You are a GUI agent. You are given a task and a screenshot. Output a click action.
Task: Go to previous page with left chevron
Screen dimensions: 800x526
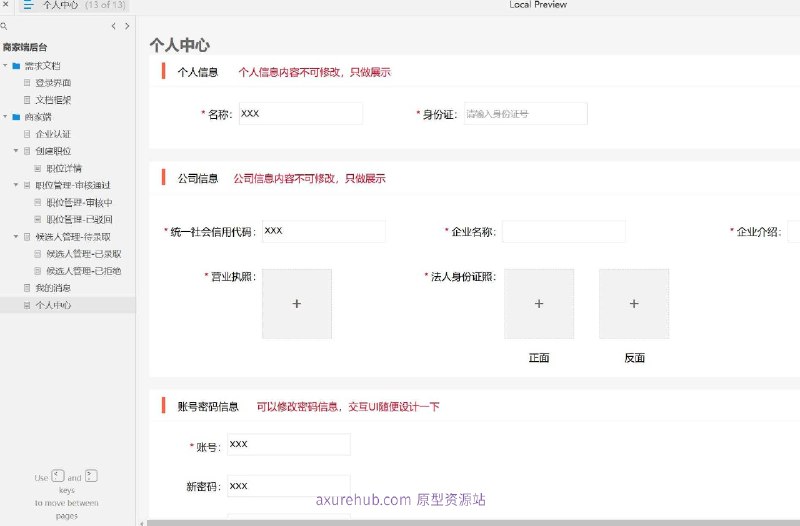click(113, 26)
